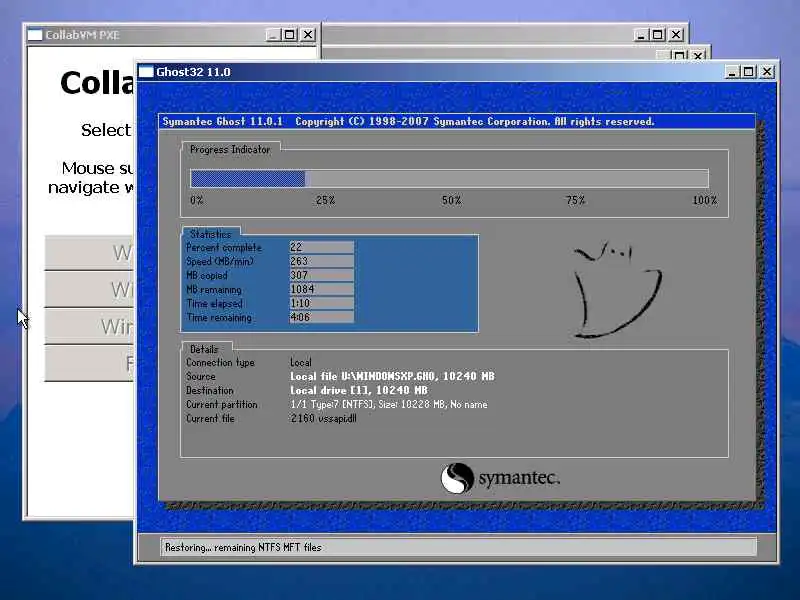Click the Source label in Details
This screenshot has width=800, height=600.
201,377
